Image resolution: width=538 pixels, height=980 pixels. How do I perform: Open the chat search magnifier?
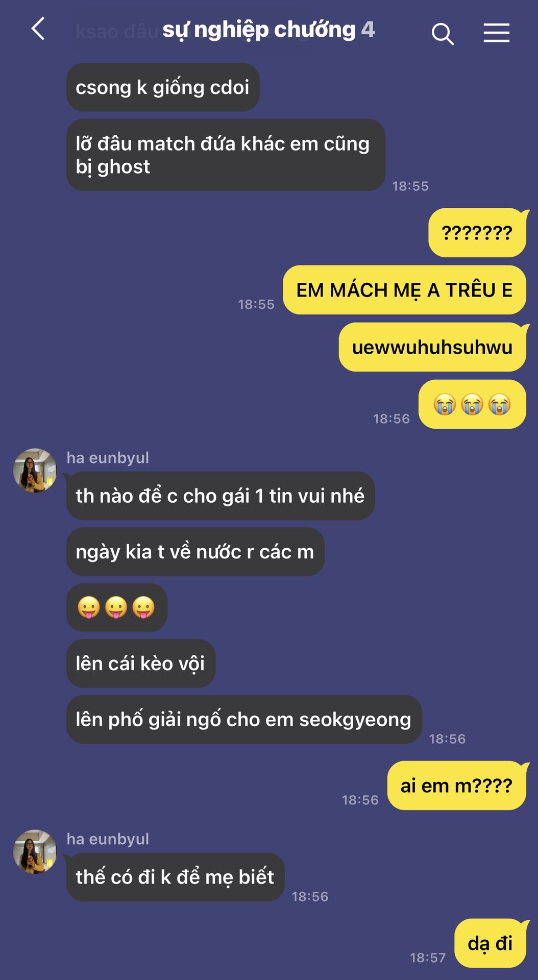tap(443, 34)
